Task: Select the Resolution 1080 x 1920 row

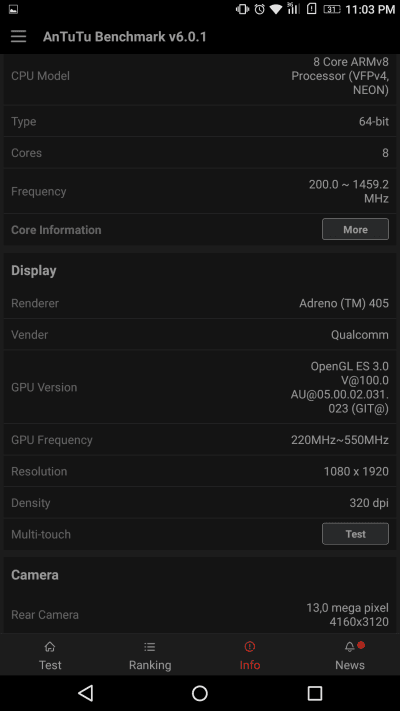Action: coord(200,472)
